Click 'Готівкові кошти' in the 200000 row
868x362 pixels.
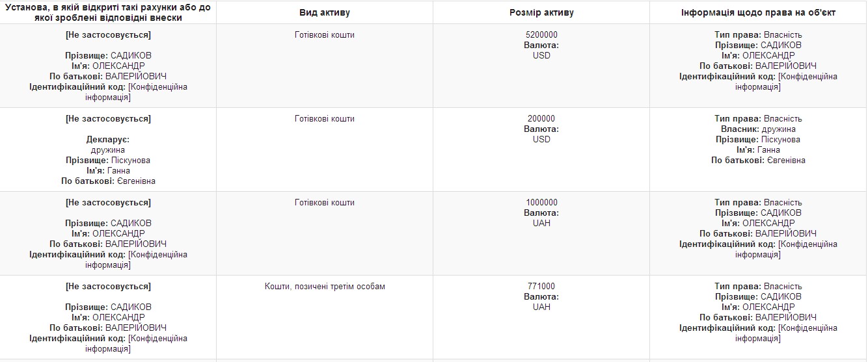pos(325,118)
